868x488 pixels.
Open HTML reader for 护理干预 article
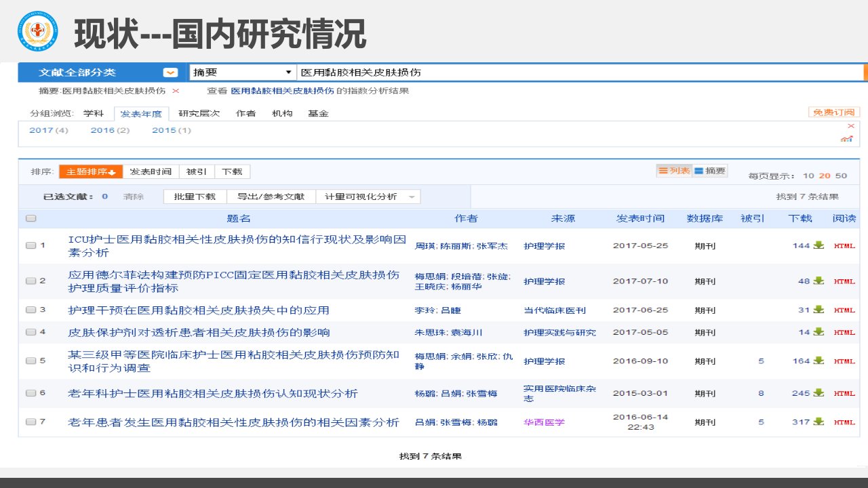844,310
